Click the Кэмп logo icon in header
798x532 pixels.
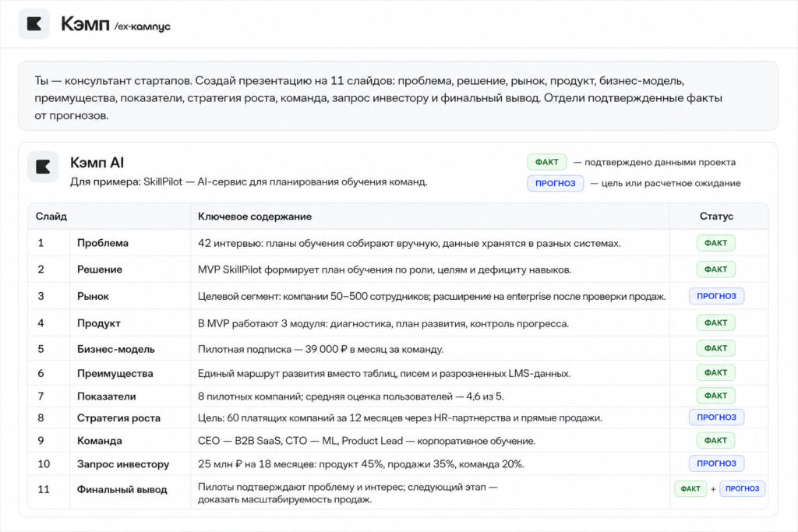pyautogui.click(x=34, y=24)
